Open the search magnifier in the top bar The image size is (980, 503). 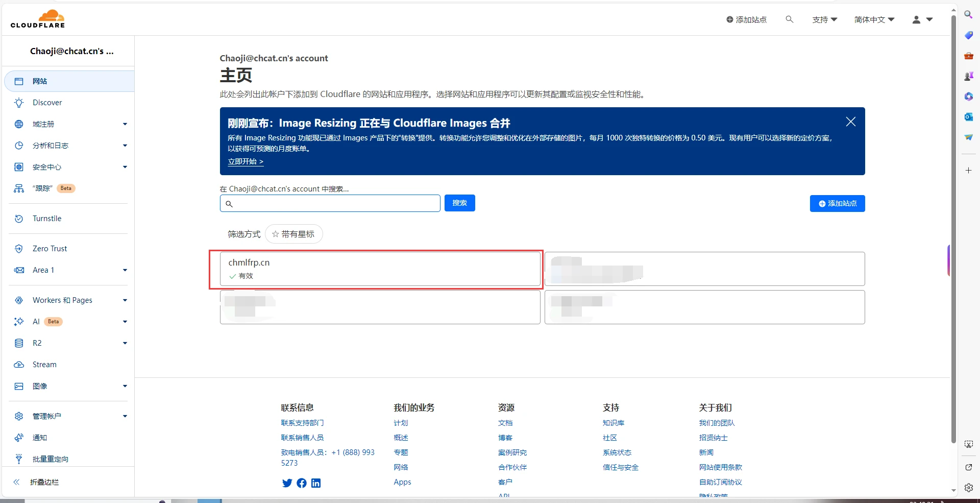[789, 19]
